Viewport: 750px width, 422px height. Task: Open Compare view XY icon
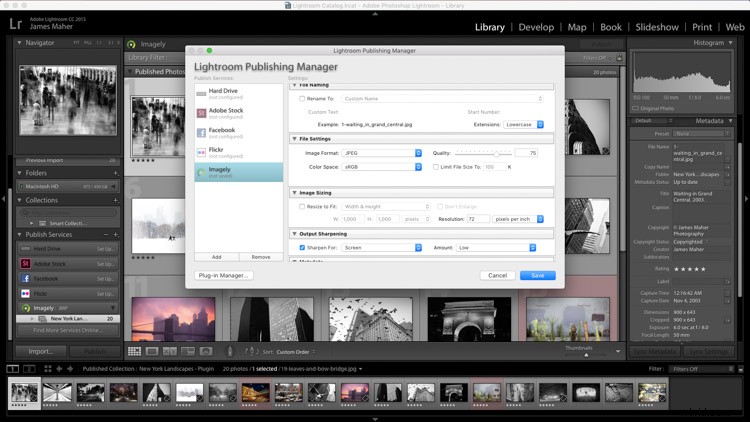(x=170, y=352)
